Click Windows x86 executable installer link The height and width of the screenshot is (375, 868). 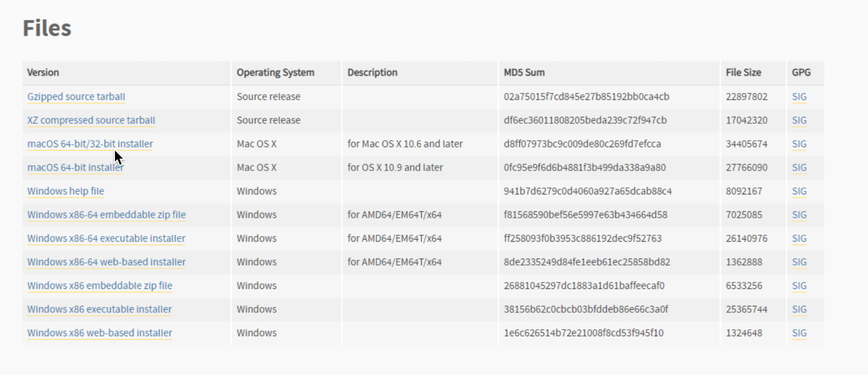click(x=100, y=309)
